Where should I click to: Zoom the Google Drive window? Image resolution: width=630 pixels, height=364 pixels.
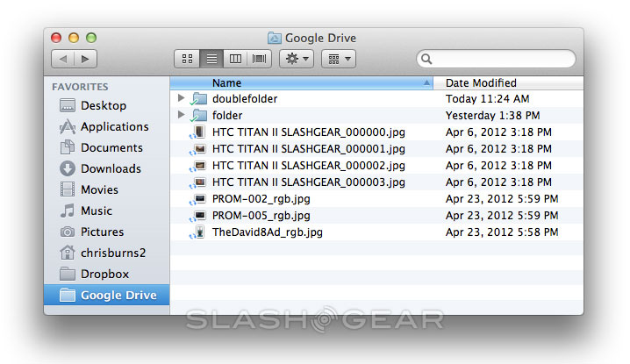(91, 38)
